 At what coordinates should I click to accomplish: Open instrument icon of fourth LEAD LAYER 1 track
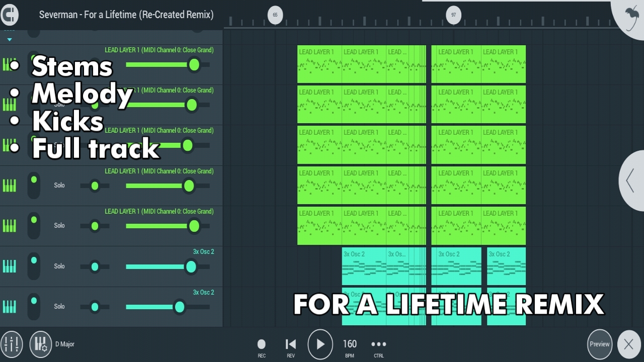9,186
